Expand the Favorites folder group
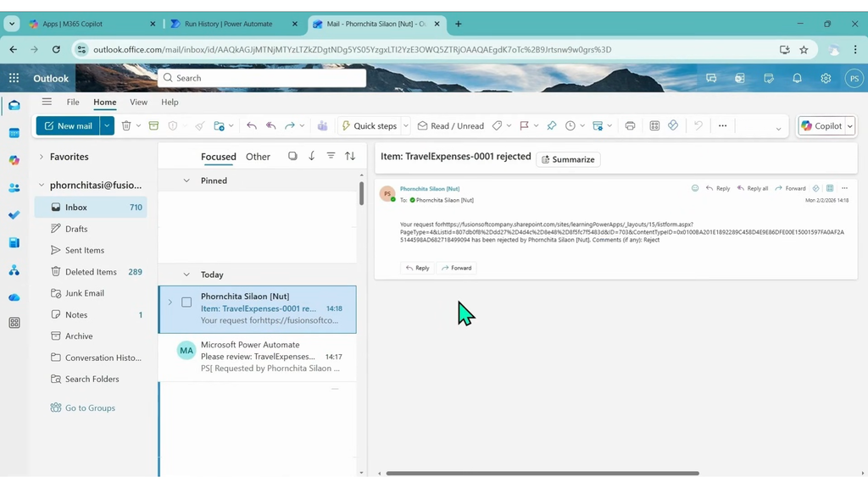Image resolution: width=868 pixels, height=488 pixels. click(41, 157)
